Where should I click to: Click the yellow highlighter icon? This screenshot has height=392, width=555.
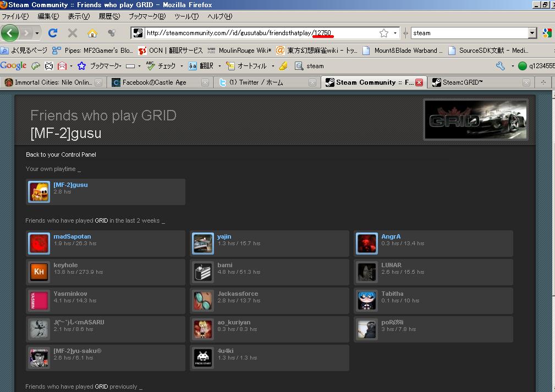tap(283, 66)
